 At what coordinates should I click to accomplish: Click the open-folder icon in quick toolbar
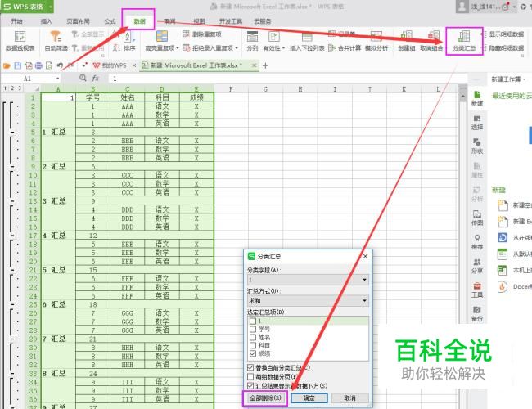point(7,65)
